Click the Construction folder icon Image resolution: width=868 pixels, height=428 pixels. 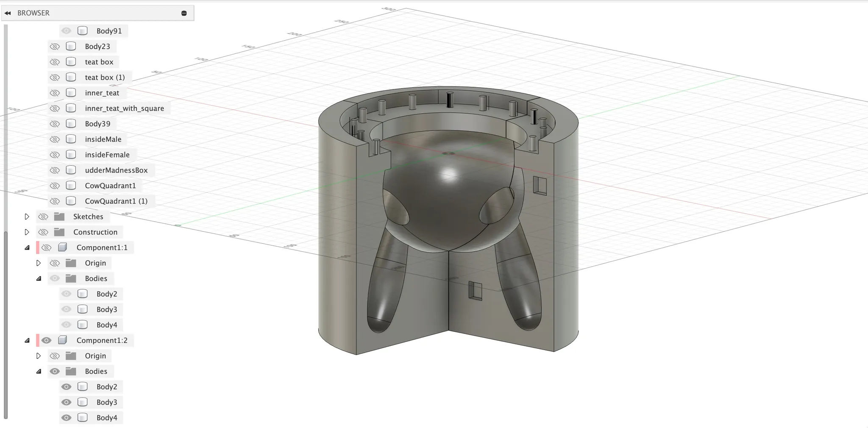point(59,232)
